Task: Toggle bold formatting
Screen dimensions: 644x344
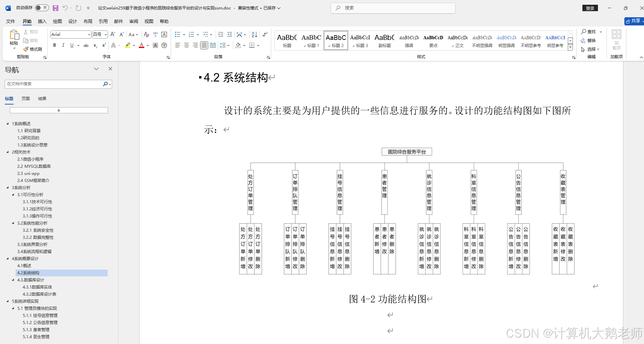Action: click(x=54, y=45)
